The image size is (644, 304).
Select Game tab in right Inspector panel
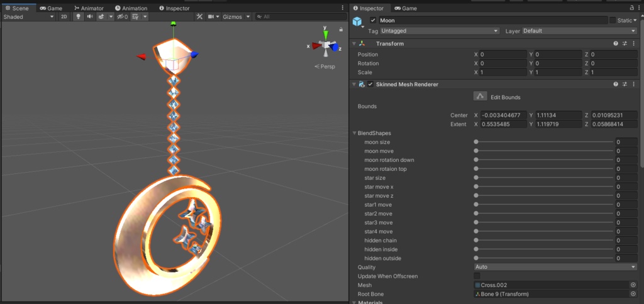[x=406, y=8]
